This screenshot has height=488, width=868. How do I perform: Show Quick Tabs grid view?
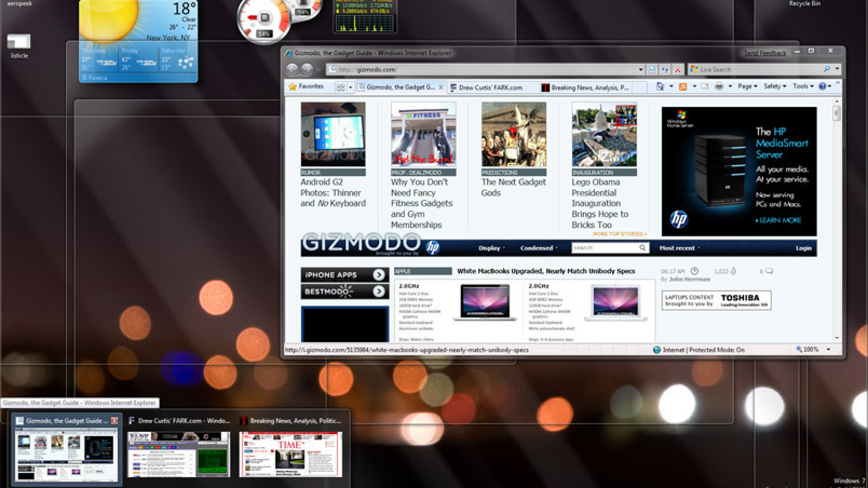(x=341, y=87)
